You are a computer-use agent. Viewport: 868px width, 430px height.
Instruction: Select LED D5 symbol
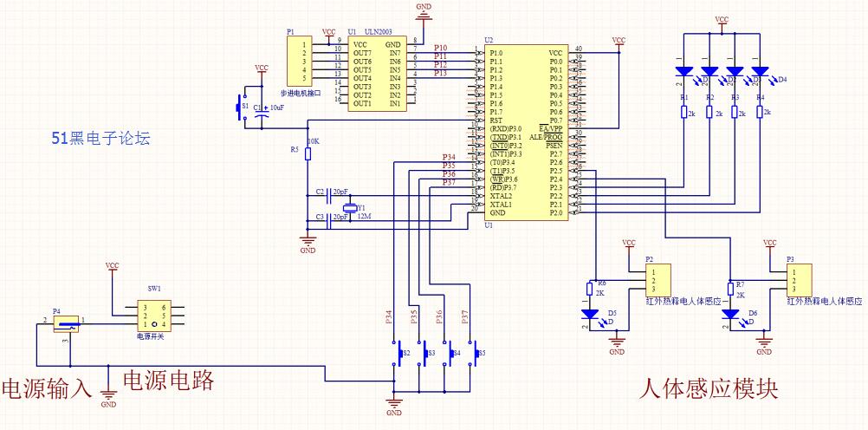click(590, 316)
